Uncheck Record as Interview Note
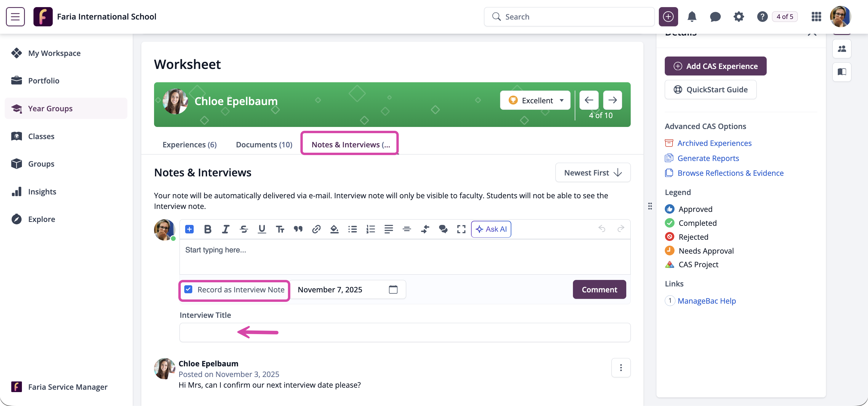The image size is (868, 406). coord(188,289)
